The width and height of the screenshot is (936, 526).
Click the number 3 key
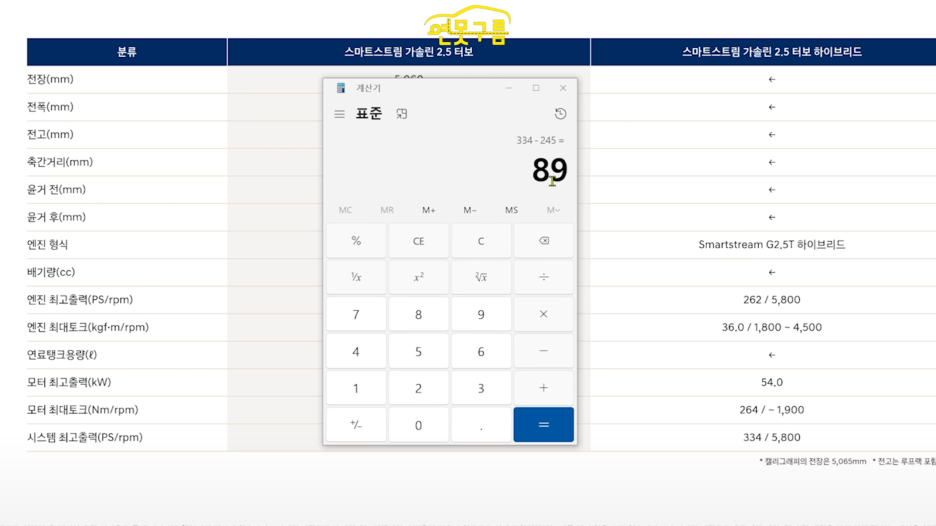481,388
